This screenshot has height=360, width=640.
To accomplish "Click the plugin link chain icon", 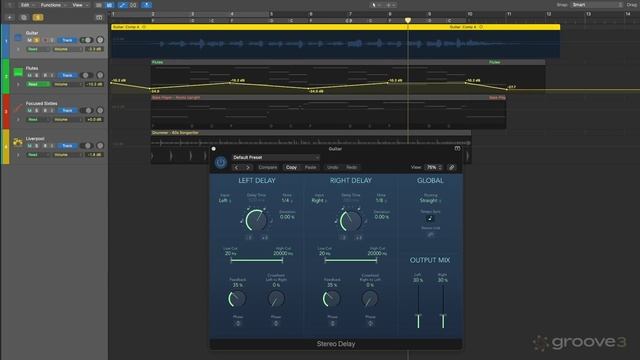I will pos(451,167).
